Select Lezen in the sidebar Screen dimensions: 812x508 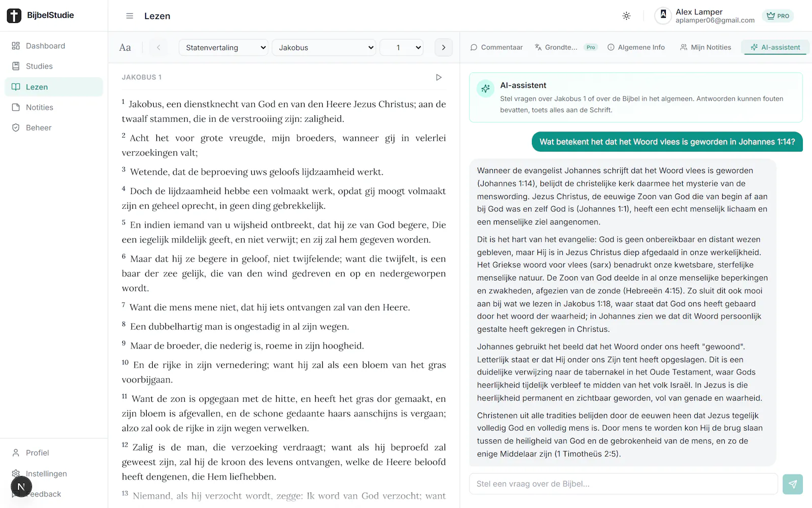click(x=54, y=87)
